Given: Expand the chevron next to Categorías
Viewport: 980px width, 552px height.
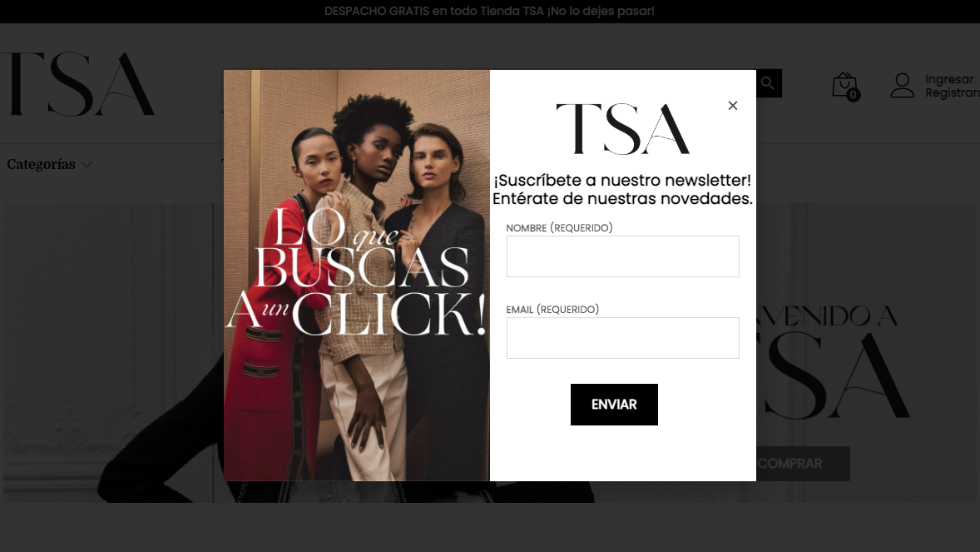Looking at the screenshot, I should 87,165.
